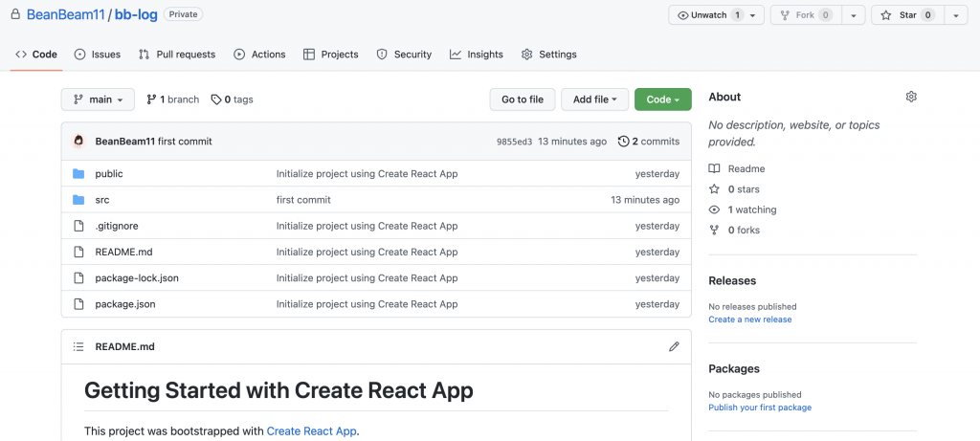980x441 pixels.
Task: Expand the Star lists dropdown arrow
Action: coord(956,15)
